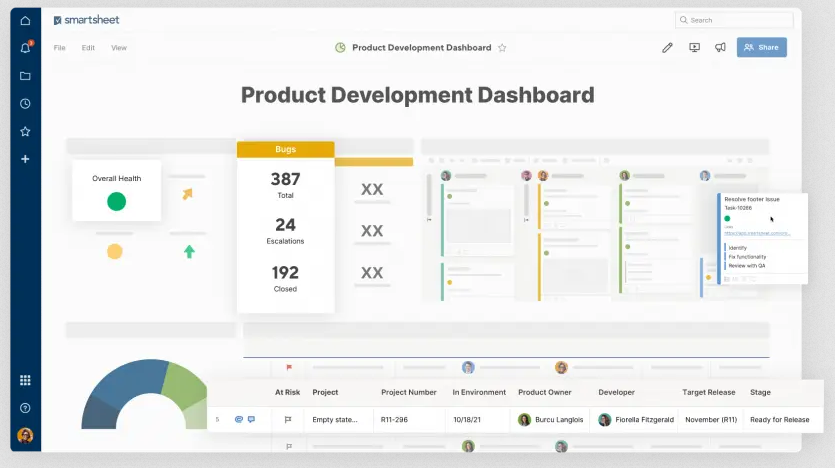Click the presentation screen icon

(694, 48)
